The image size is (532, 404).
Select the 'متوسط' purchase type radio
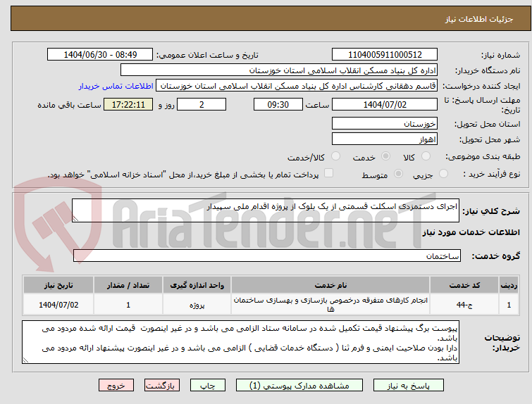[x=398, y=174]
